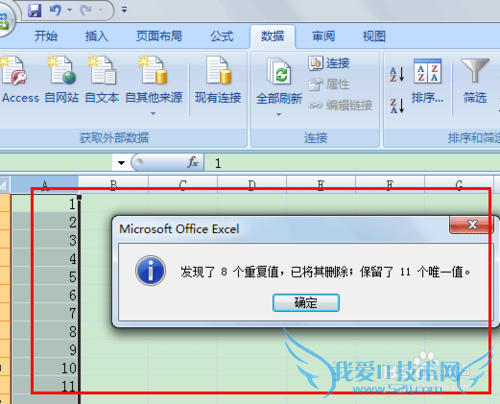
Task: Click the 全部刷新 icon
Action: tap(279, 71)
